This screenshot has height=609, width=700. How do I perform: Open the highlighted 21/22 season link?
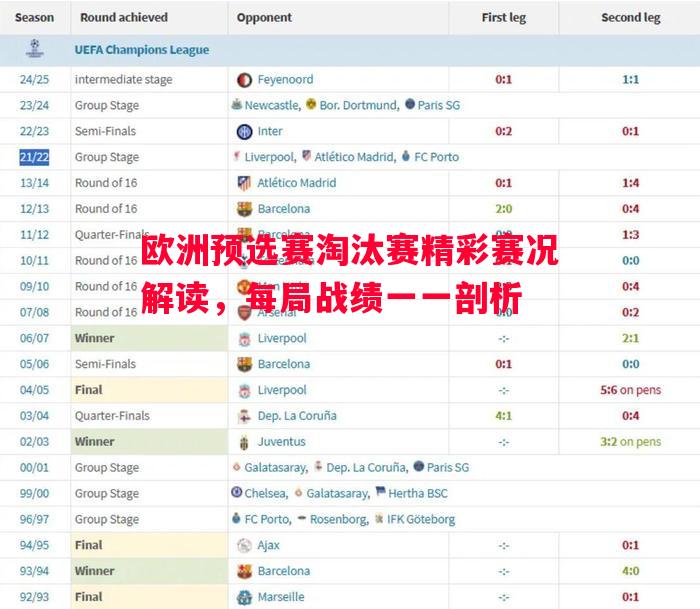(x=34, y=157)
